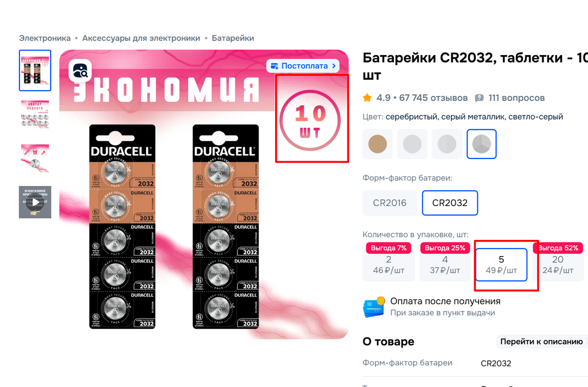The width and height of the screenshot is (588, 387).
Task: Show the second product thumbnail image
Action: pos(35,114)
